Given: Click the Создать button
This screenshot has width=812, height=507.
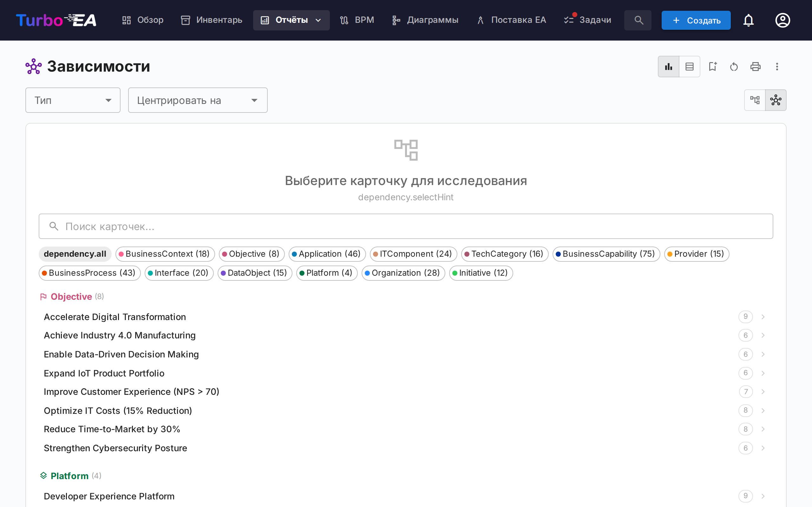Looking at the screenshot, I should click(x=696, y=20).
